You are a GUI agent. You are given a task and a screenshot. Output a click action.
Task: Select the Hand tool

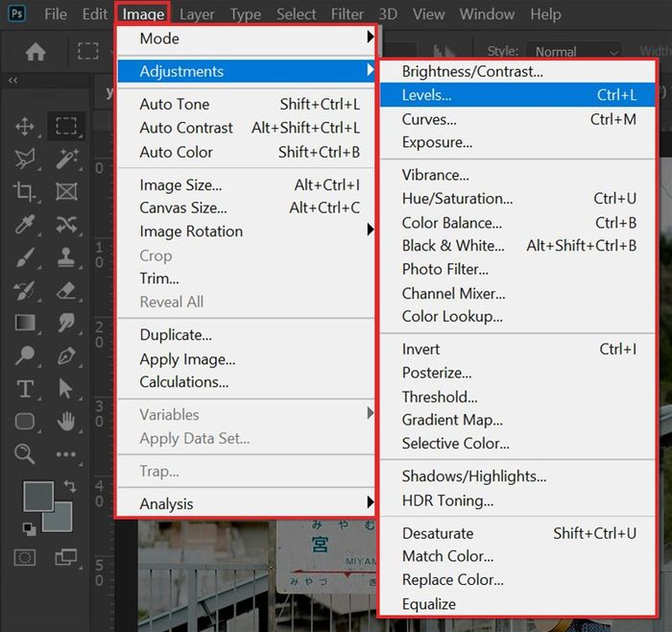[66, 421]
